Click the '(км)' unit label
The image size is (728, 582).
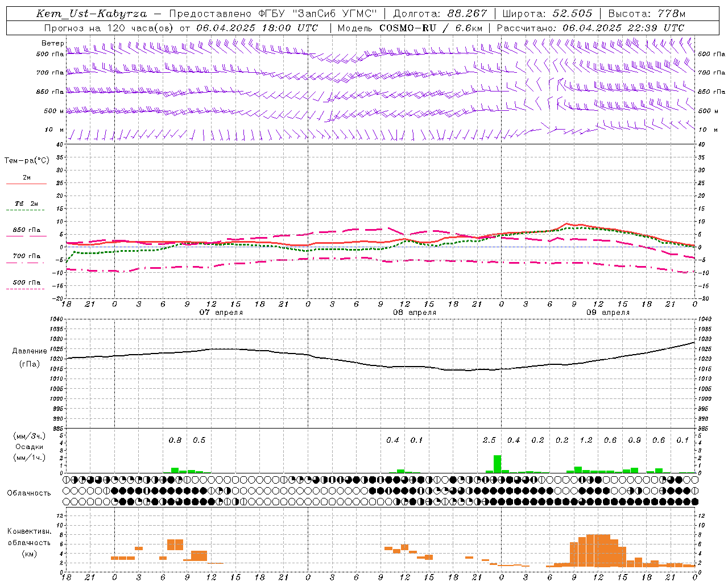point(30,554)
